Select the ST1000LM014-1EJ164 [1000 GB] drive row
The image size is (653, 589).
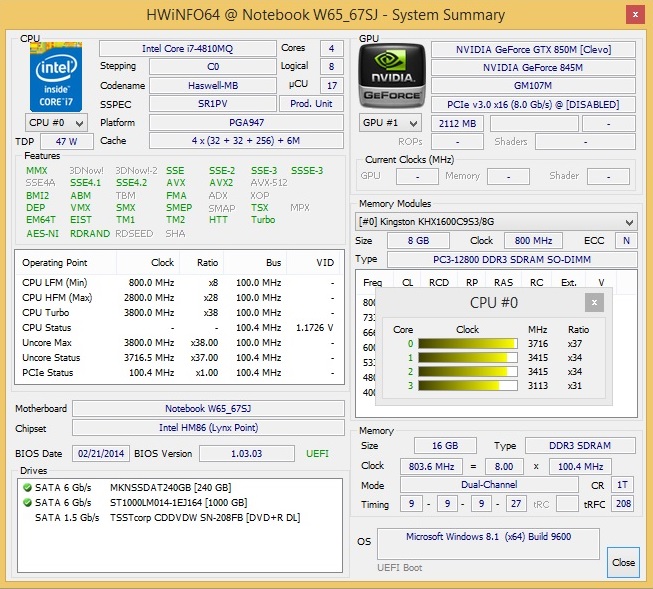[180, 502]
